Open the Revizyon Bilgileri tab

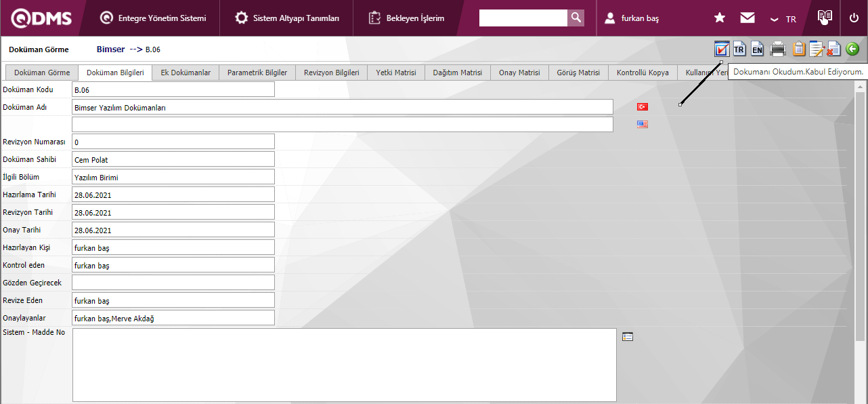[332, 73]
